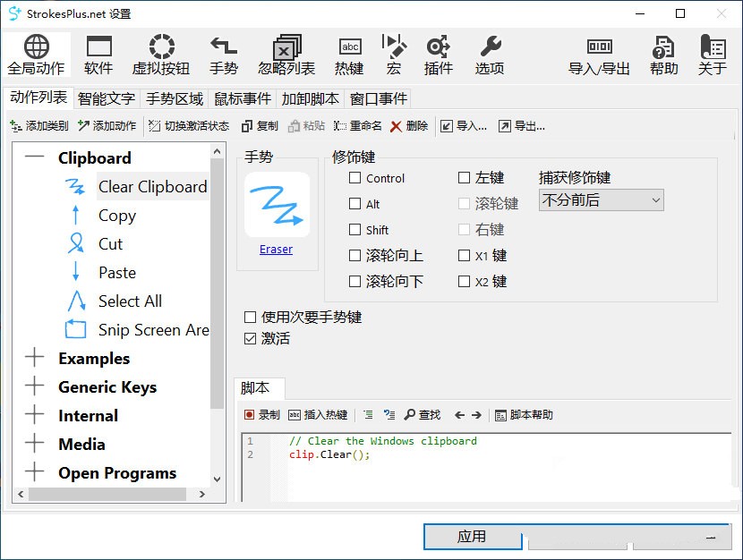743x560 pixels.
Task: Click the 删除 delete toolbar button
Action: (409, 126)
